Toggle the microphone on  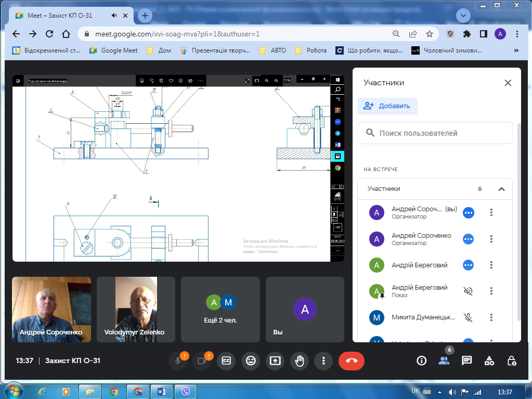178,361
